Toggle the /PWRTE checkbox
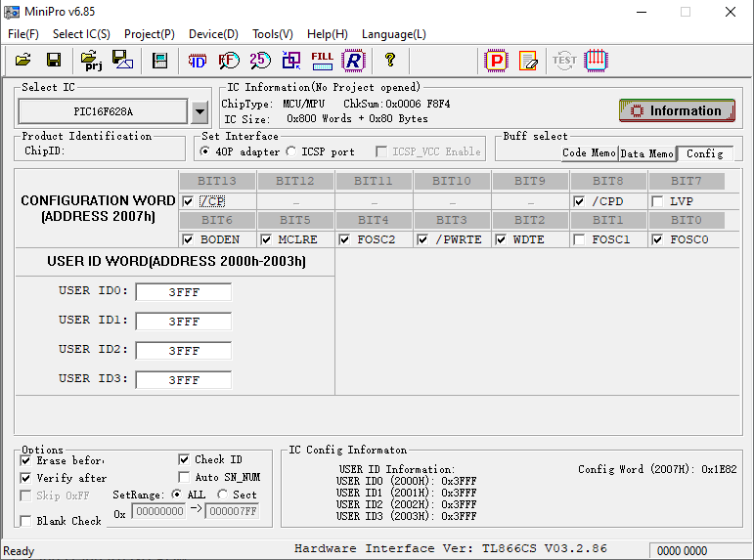 point(422,239)
